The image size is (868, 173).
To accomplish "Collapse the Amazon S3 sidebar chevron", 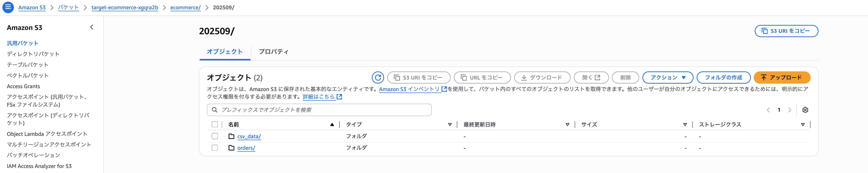I will coord(92,27).
